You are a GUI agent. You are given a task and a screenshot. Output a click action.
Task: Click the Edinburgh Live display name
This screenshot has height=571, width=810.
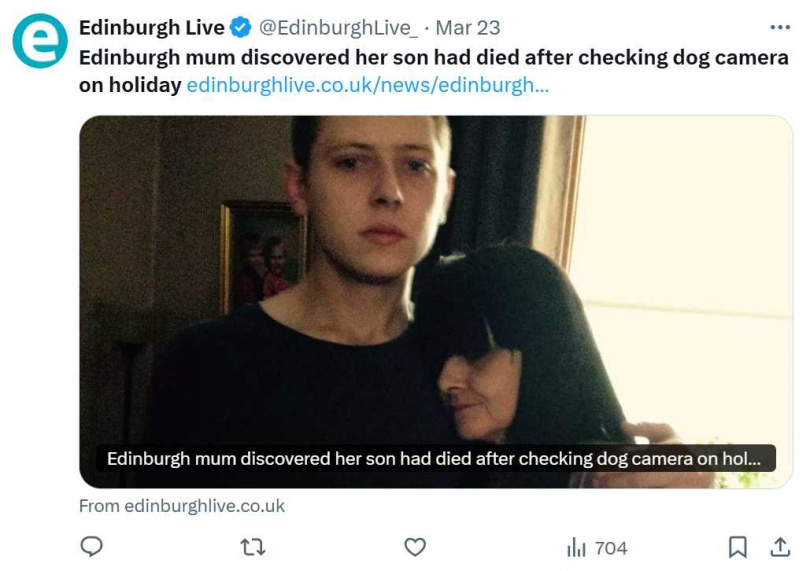[x=152, y=27]
